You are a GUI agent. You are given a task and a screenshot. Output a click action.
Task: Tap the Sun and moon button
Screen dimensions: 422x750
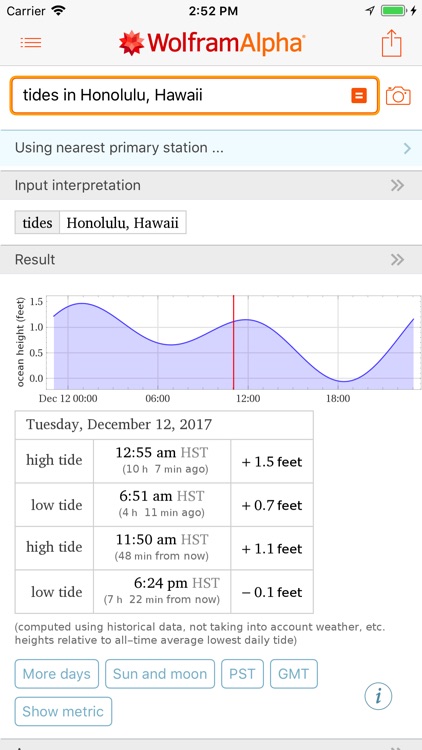tap(160, 674)
